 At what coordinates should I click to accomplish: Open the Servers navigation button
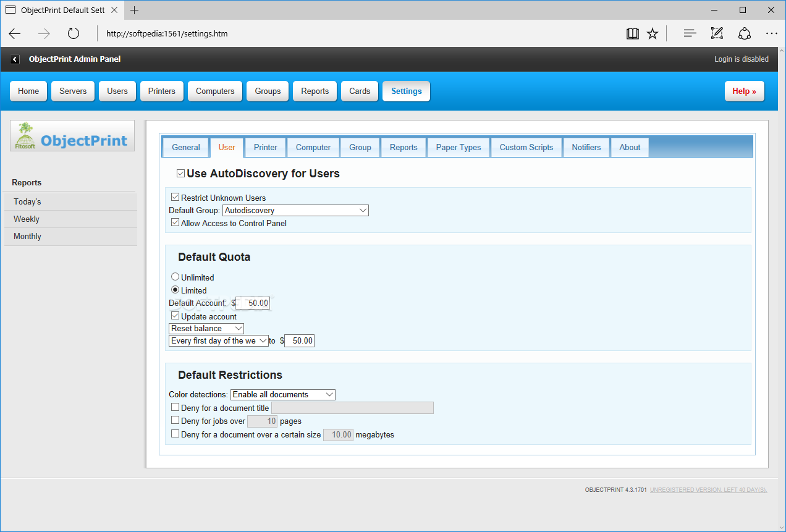[x=73, y=91]
